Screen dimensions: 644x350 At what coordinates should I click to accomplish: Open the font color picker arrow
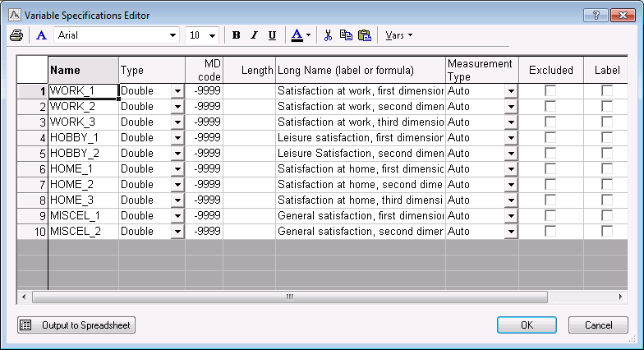pos(308,35)
